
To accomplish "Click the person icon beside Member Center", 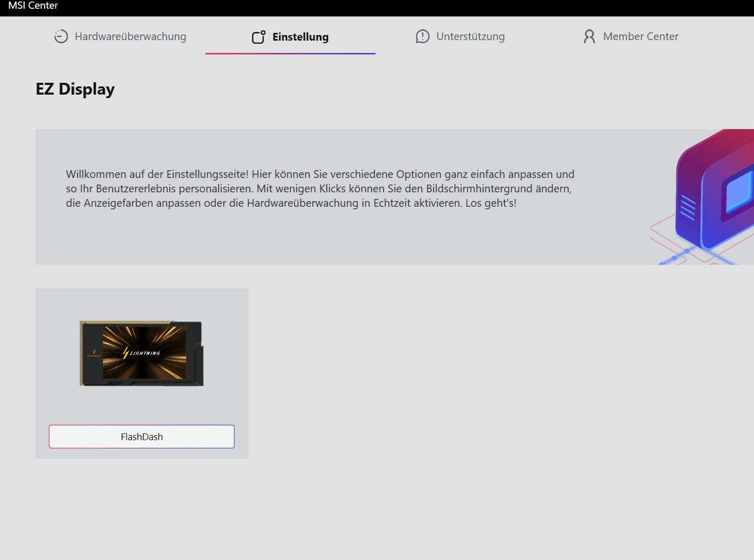I will (589, 37).
